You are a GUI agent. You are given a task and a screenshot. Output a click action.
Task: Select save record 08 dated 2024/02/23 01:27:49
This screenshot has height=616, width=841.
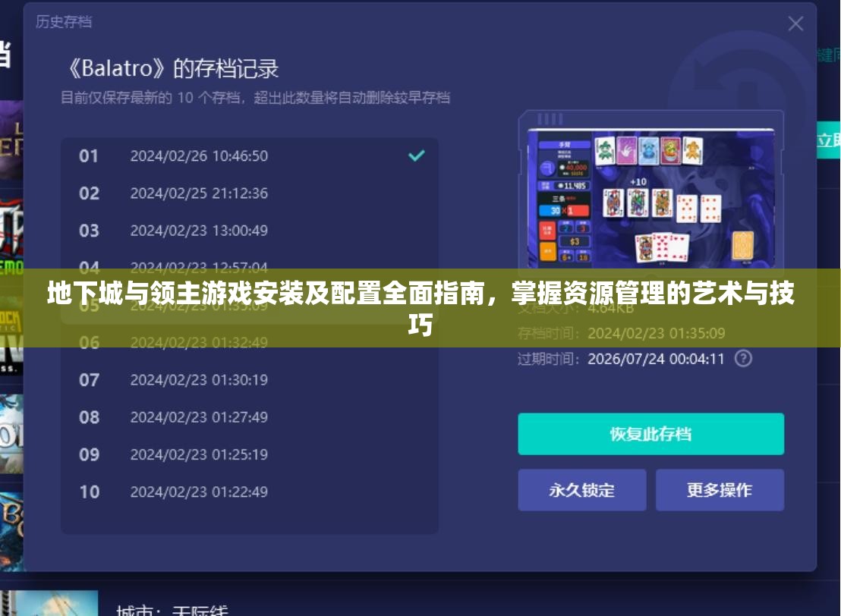coord(250,417)
